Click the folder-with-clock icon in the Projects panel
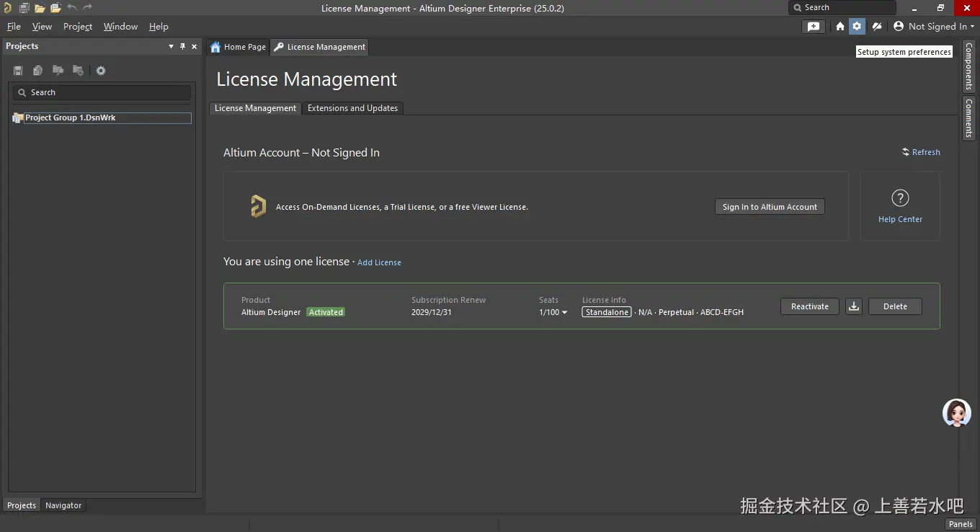The image size is (980, 532). 78,71
